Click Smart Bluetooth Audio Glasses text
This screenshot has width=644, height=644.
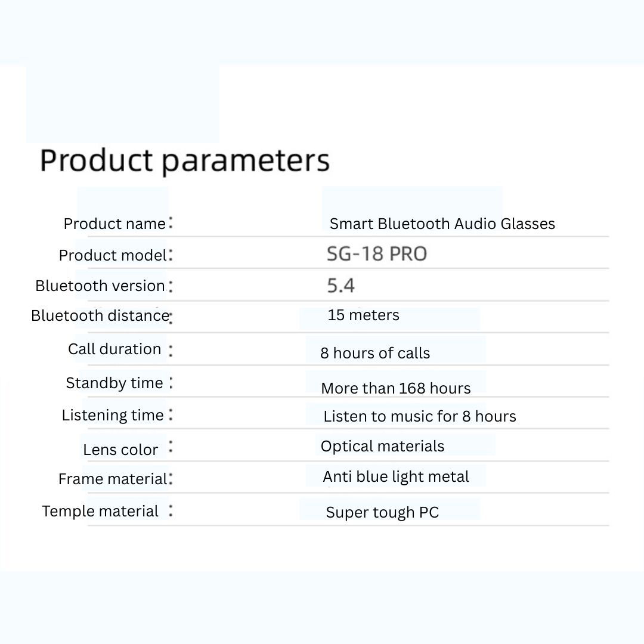coord(442,224)
